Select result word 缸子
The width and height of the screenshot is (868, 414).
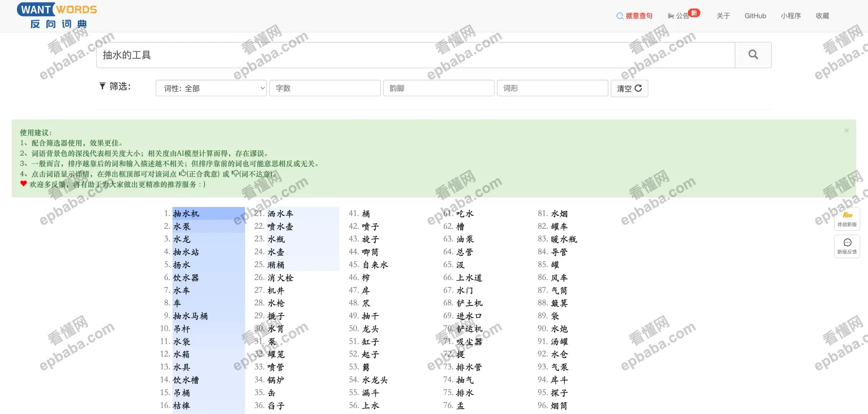(x=371, y=342)
